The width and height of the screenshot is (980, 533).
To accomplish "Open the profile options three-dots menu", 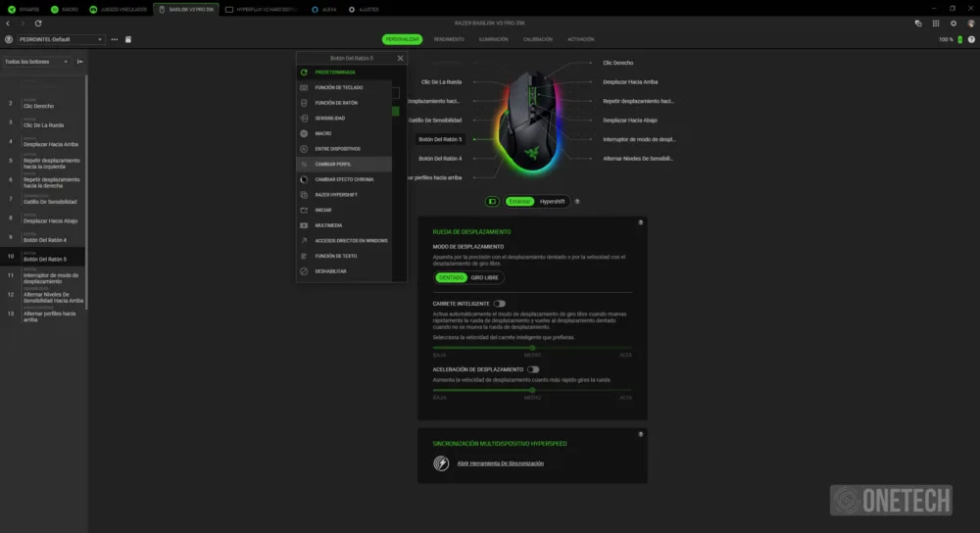I will click(115, 39).
